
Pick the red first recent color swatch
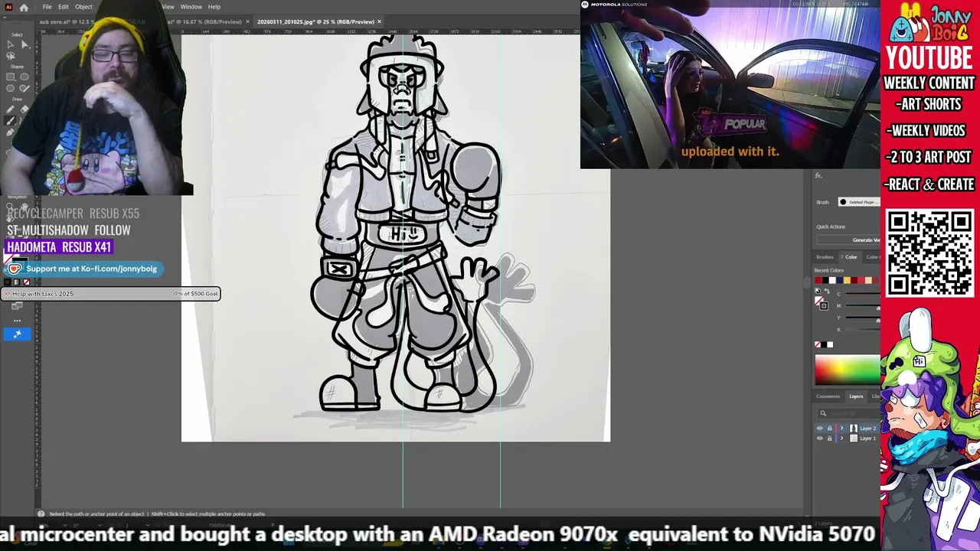click(x=818, y=280)
